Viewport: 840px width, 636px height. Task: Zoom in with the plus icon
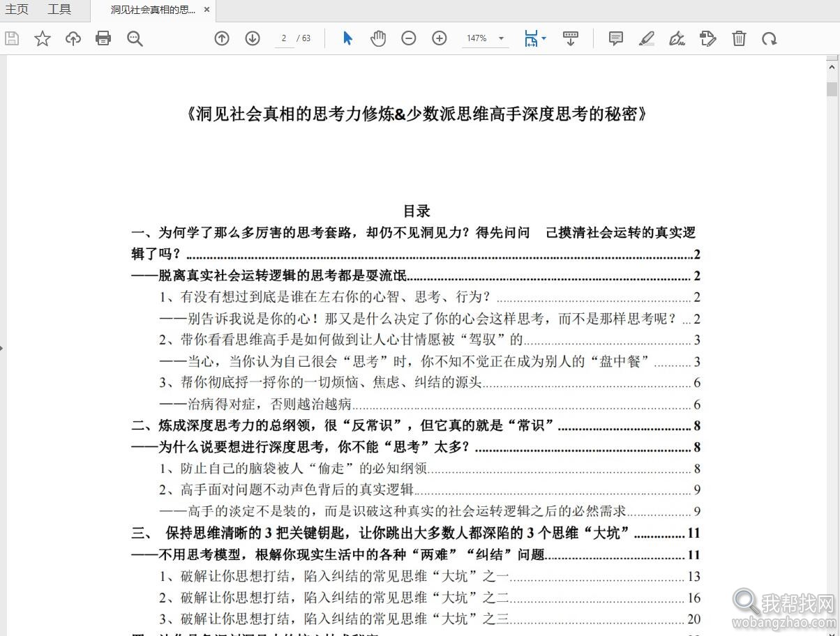click(x=440, y=38)
